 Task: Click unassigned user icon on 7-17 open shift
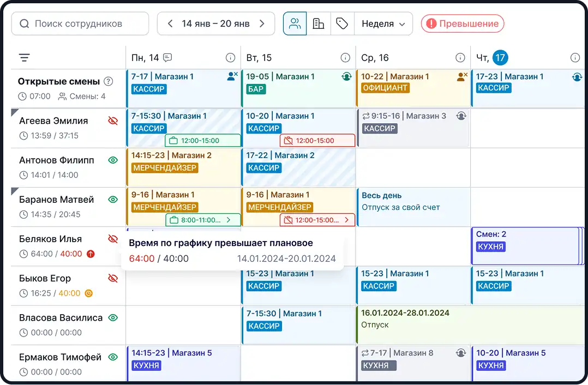(x=232, y=76)
